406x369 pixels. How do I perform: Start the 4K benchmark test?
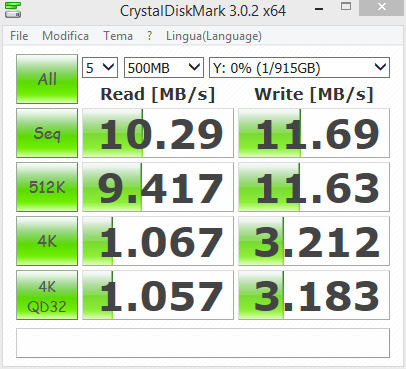pos(47,241)
